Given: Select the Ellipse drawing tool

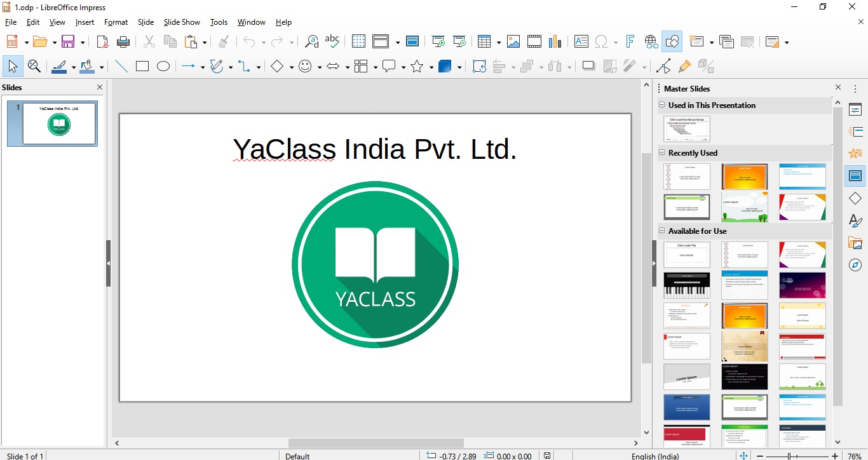Looking at the screenshot, I should point(163,66).
